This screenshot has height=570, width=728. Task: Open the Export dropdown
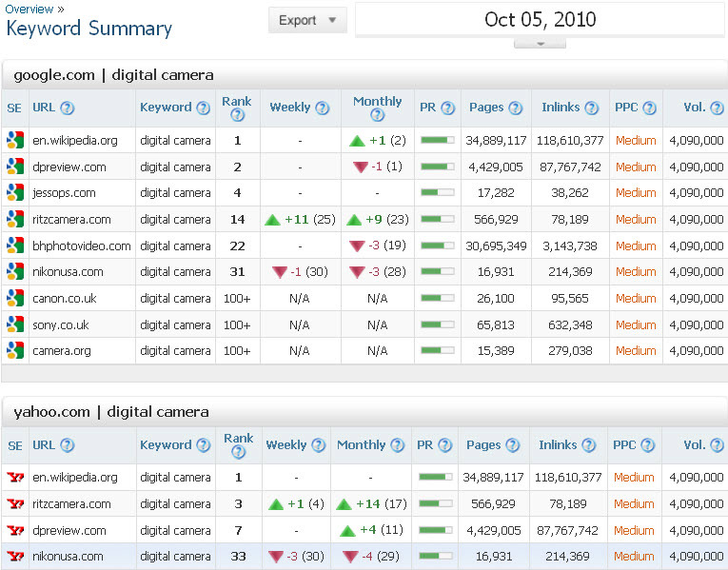(x=307, y=20)
